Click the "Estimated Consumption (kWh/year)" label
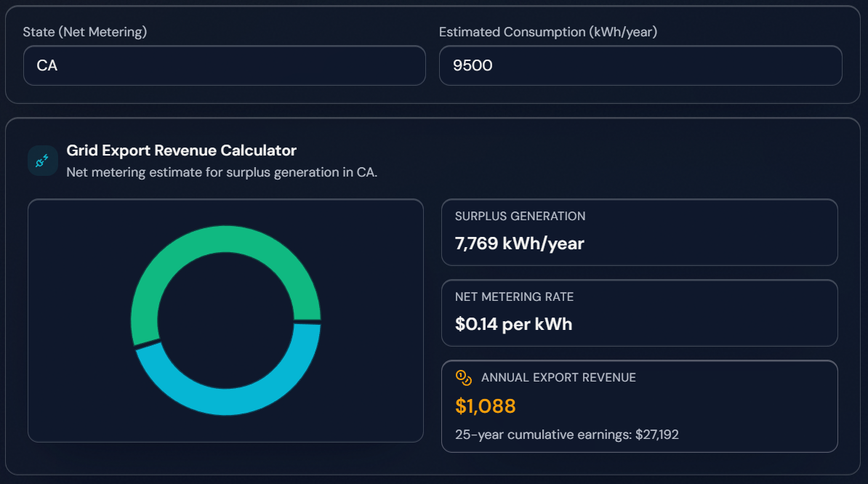Viewport: 868px width, 484px height. coord(548,32)
